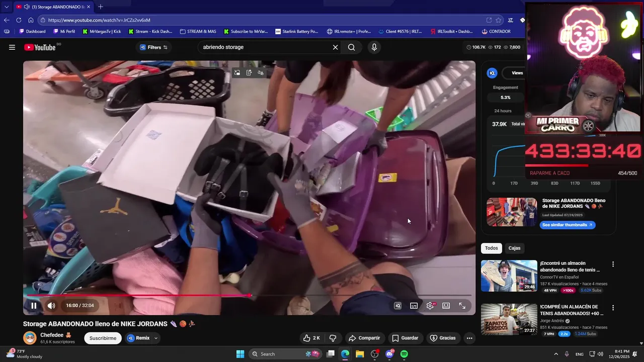Image resolution: width=644 pixels, height=362 pixels.
Task: Save the video with Guardar
Action: coord(405,338)
